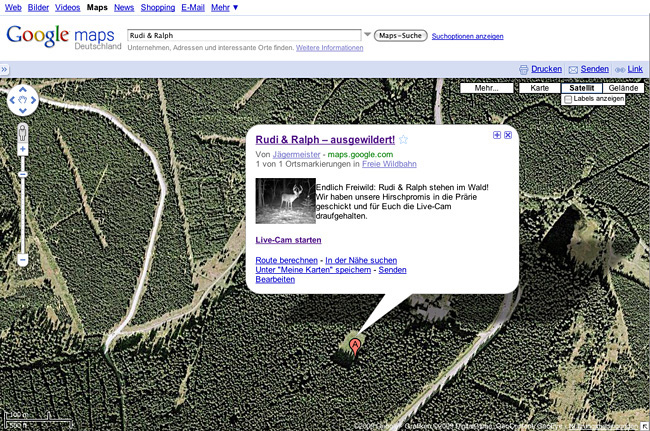Pan the map up with the arrow
The width and height of the screenshot is (650, 431).
tap(23, 89)
